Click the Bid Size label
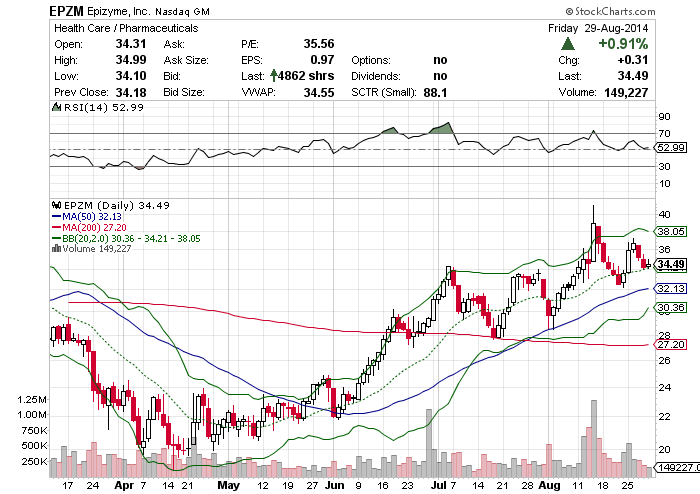The image size is (700, 494). (184, 92)
